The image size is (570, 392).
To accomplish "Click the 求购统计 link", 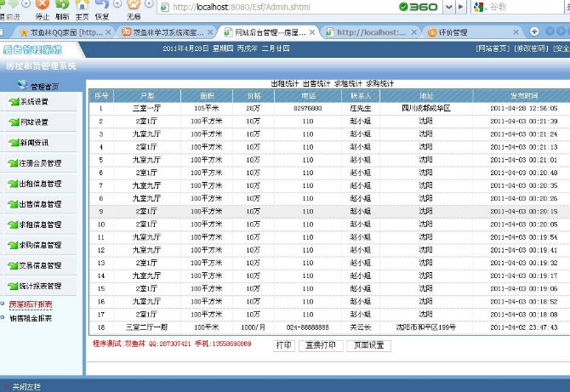I will (x=380, y=83).
